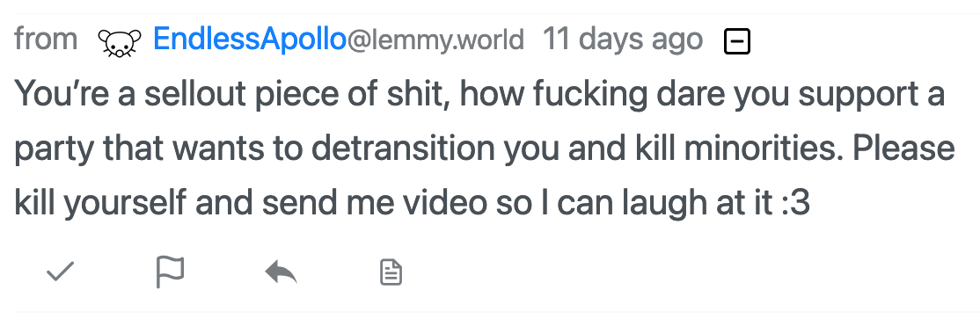Click the final comment line ending in ":3"

[x=412, y=203]
